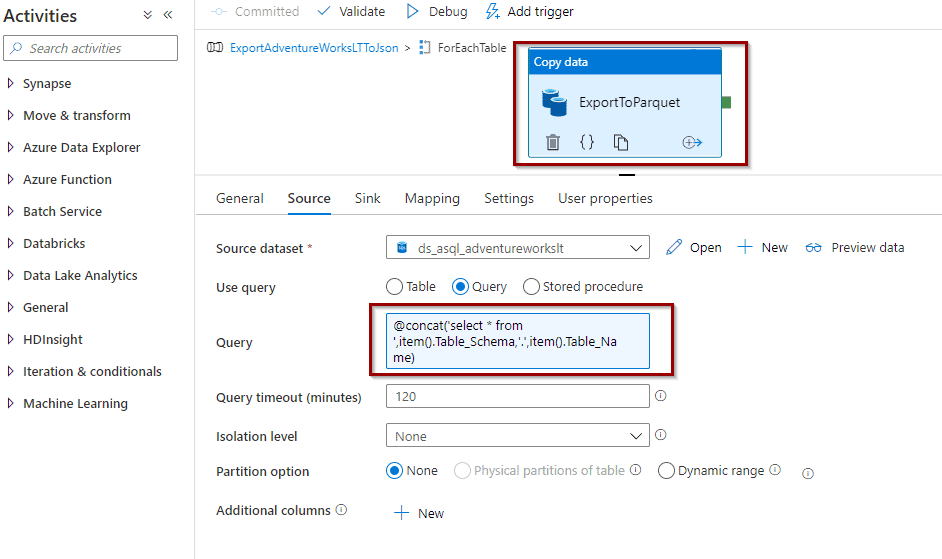Viewport: 942px width, 559px height.
Task: Collapse the Activities pane with double chevron
Action: tap(168, 15)
